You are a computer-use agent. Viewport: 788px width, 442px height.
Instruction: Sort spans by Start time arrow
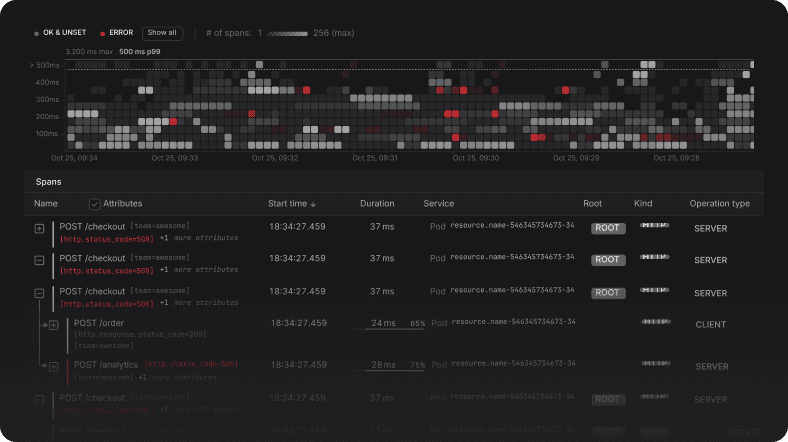pyautogui.click(x=313, y=204)
